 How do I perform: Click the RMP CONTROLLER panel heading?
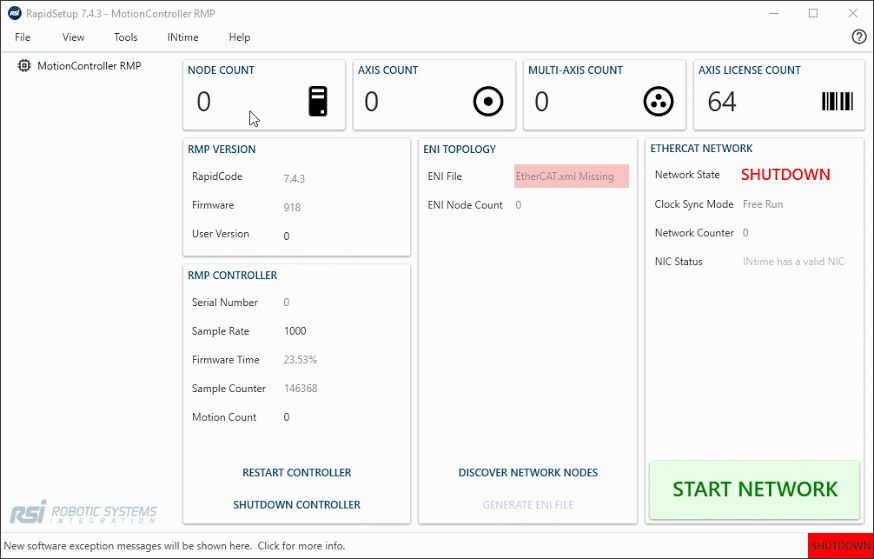pos(232,275)
